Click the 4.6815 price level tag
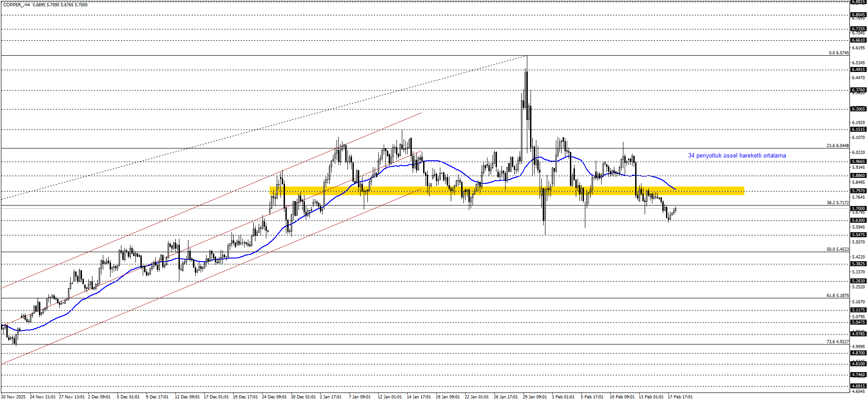This screenshot has height=402, width=868. click(x=858, y=386)
